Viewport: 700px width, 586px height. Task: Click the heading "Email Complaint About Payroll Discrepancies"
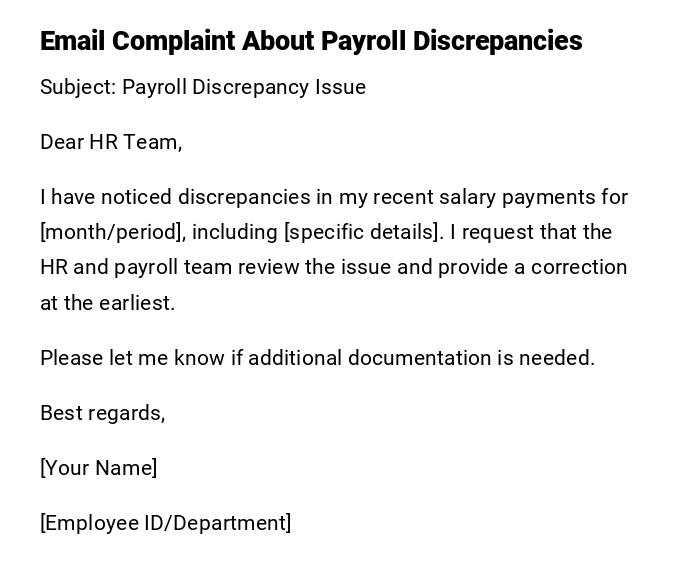(311, 41)
